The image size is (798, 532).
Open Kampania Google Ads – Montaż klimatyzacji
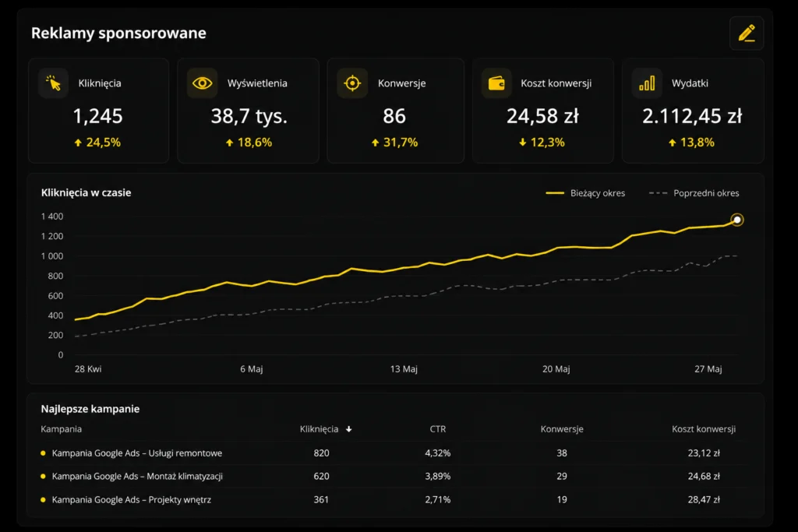pyautogui.click(x=137, y=477)
